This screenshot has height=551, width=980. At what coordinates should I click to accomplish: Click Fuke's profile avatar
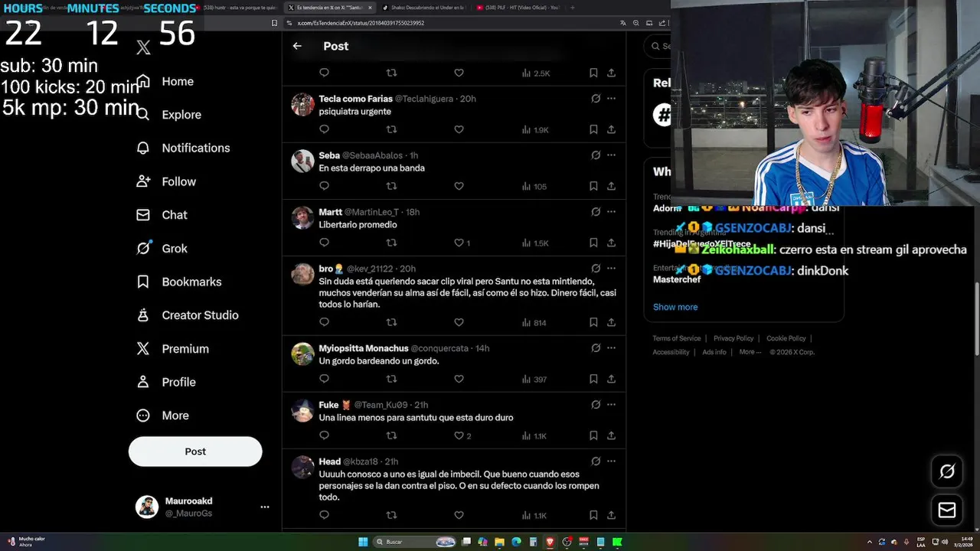pos(302,411)
